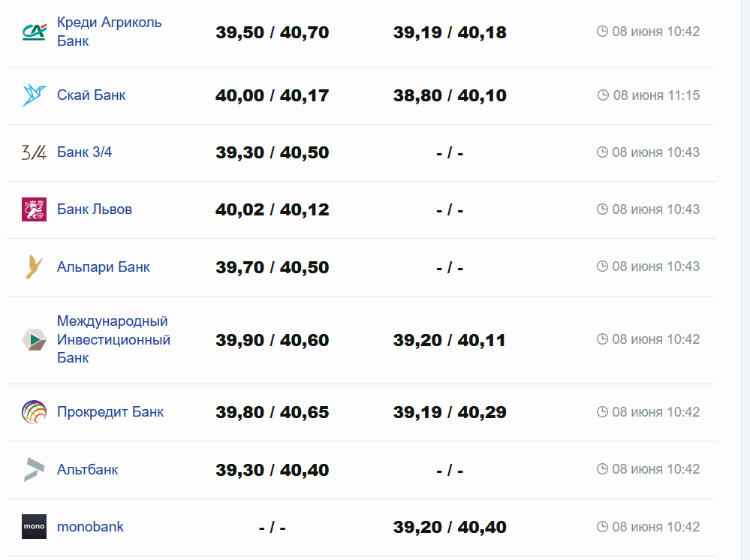750x560 pixels.
Task: Open Международный Инвестиционный Банк link
Action: 113,339
